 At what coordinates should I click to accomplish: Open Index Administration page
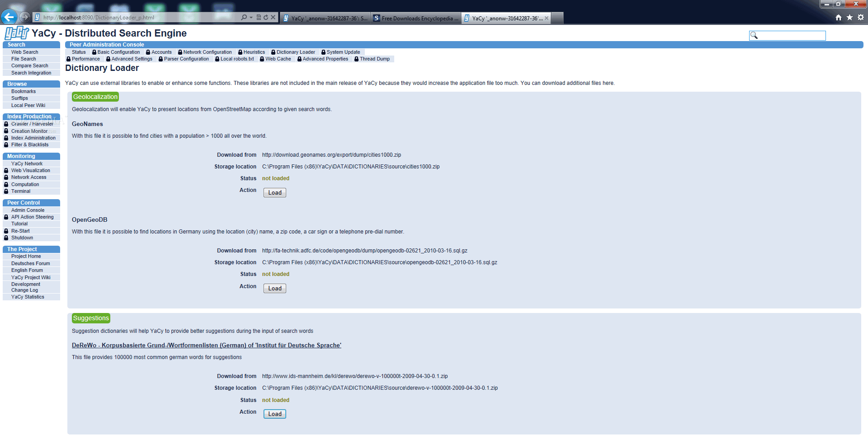(x=33, y=138)
